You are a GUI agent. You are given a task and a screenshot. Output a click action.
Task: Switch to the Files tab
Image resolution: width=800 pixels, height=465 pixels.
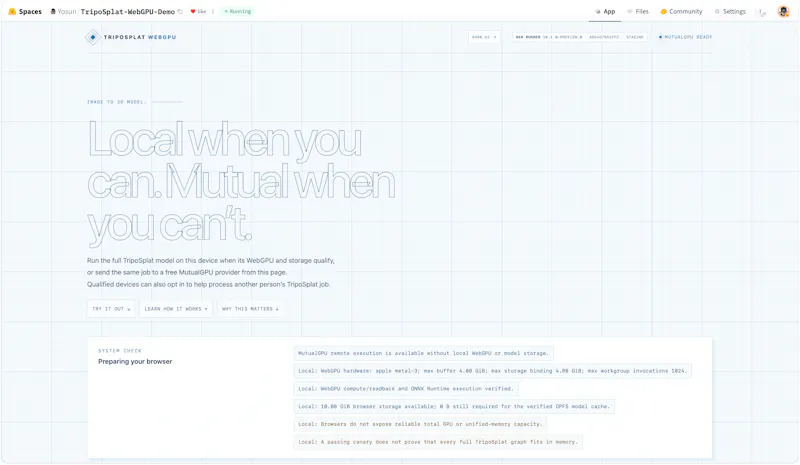(638, 11)
